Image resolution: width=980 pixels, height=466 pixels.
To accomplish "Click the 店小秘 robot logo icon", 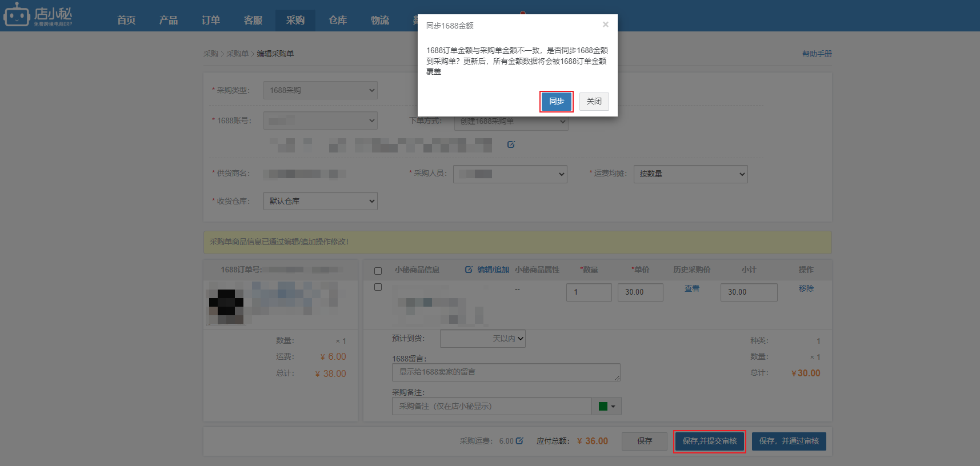I will coord(17,14).
